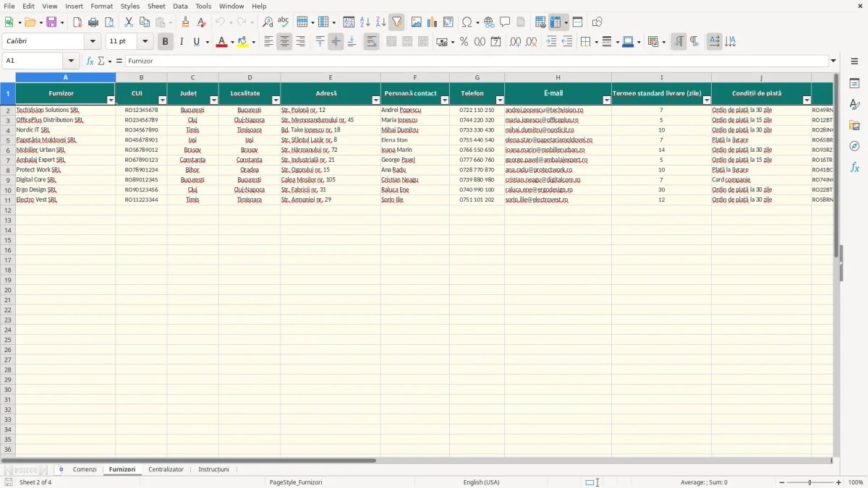Open the Font Name dropdown

coord(93,42)
